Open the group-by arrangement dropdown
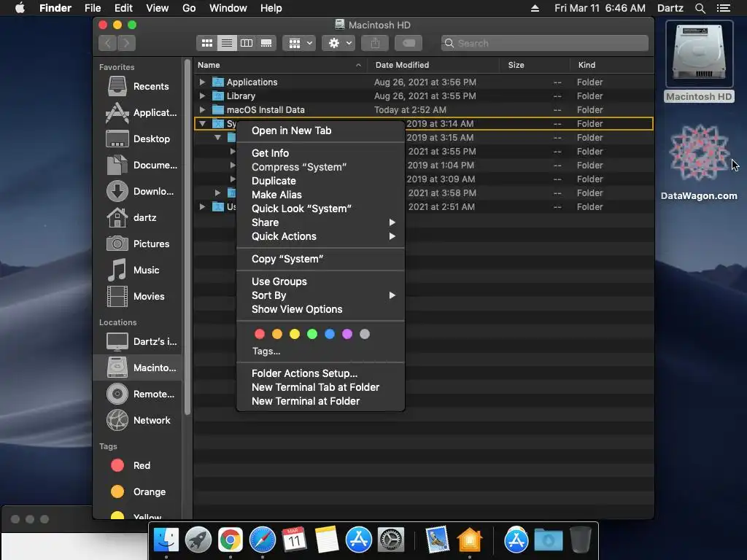The image size is (747, 560). tap(299, 43)
